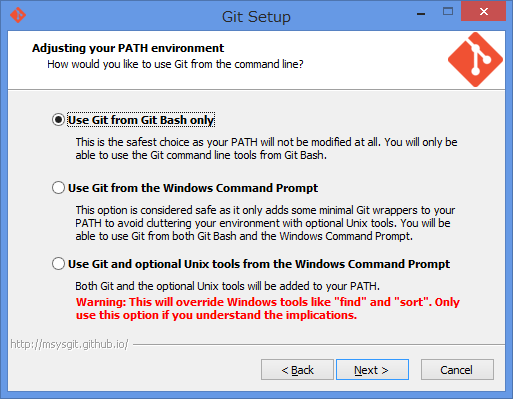Click 'Both Git and the optional Unix tools' description
Image resolution: width=513 pixels, height=399 pixels.
click(x=227, y=286)
